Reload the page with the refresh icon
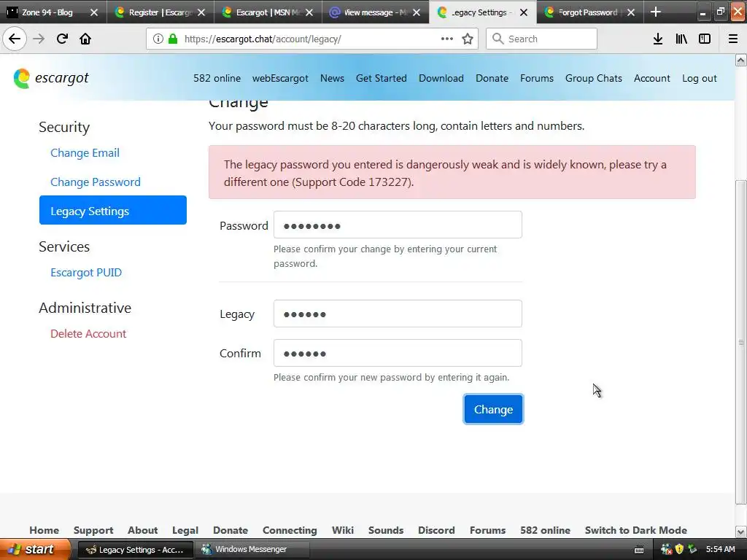 click(62, 39)
